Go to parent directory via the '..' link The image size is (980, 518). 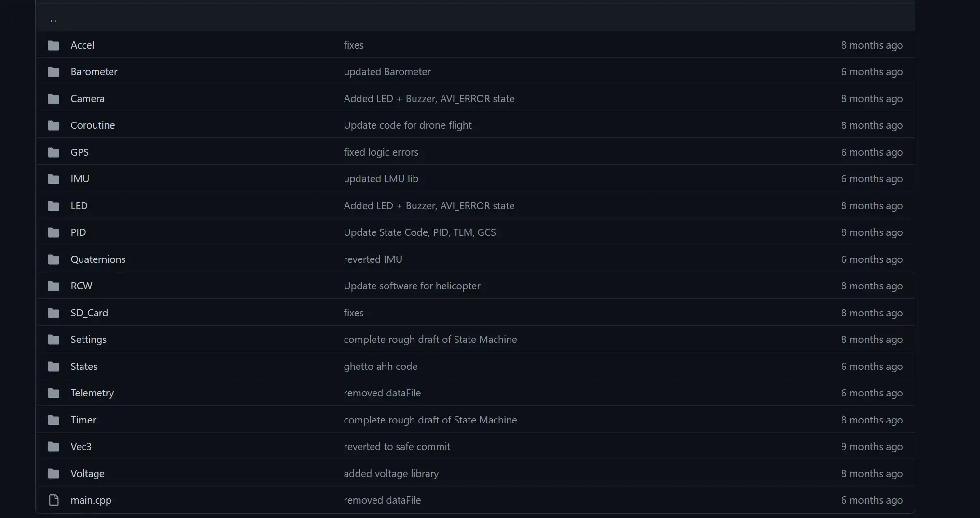[x=53, y=20]
